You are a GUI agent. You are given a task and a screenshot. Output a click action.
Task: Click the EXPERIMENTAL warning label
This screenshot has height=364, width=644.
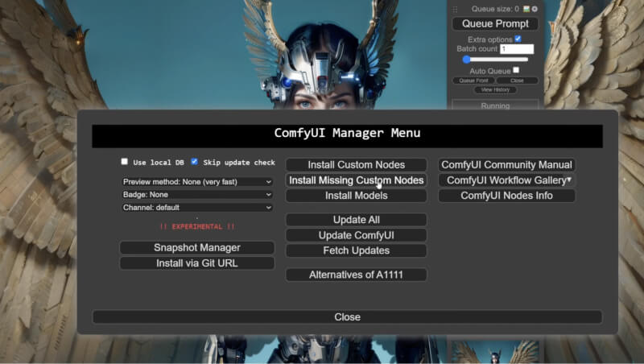[x=197, y=226]
